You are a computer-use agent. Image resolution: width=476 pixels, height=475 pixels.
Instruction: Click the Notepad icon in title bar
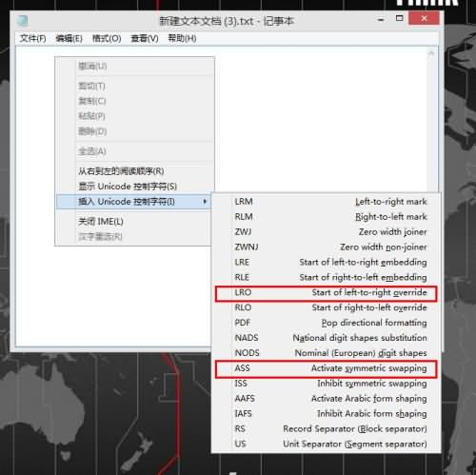point(23,21)
